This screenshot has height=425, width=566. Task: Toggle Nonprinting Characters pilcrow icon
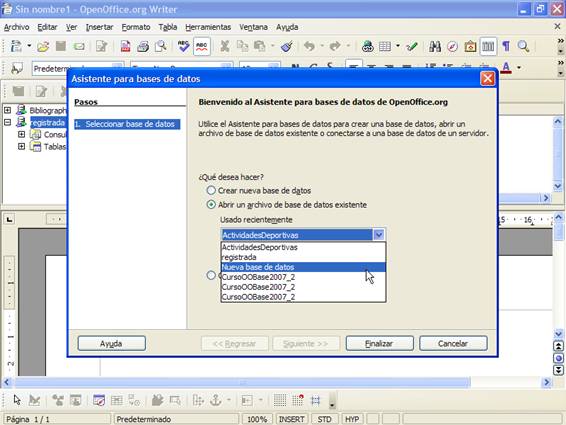506,47
